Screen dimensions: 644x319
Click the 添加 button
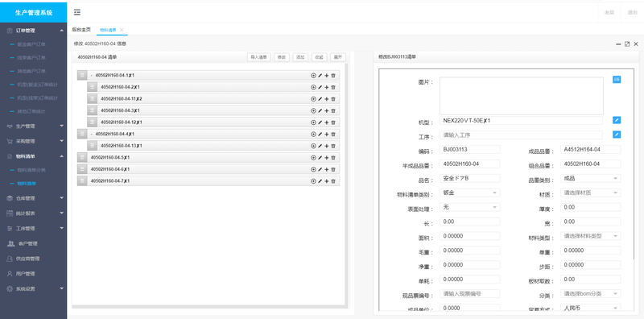pyautogui.click(x=300, y=57)
